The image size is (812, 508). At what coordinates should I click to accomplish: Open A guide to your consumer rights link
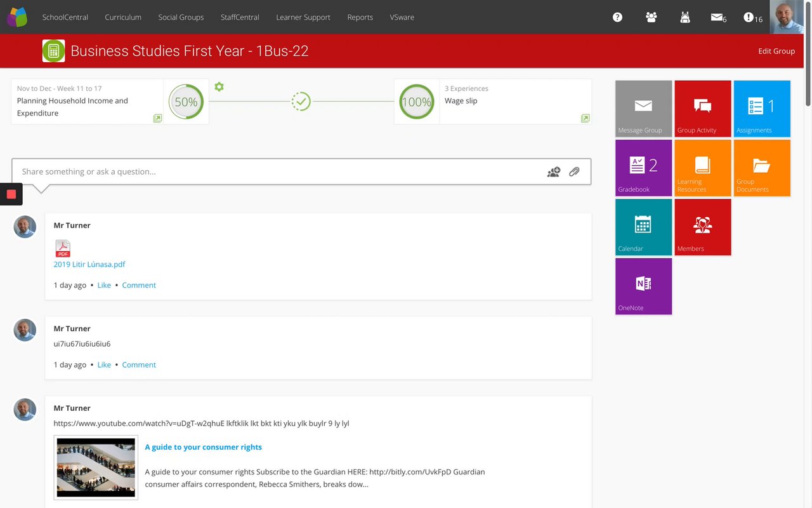coord(204,447)
